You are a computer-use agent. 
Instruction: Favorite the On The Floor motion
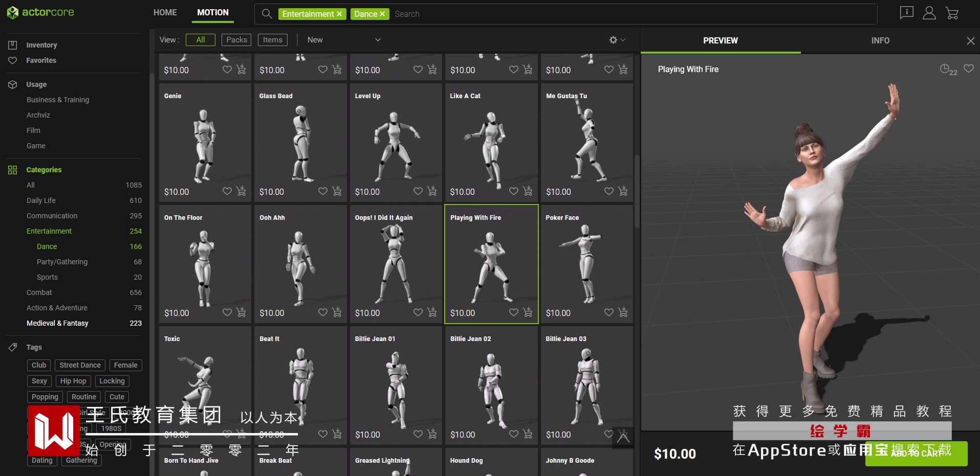(x=227, y=312)
